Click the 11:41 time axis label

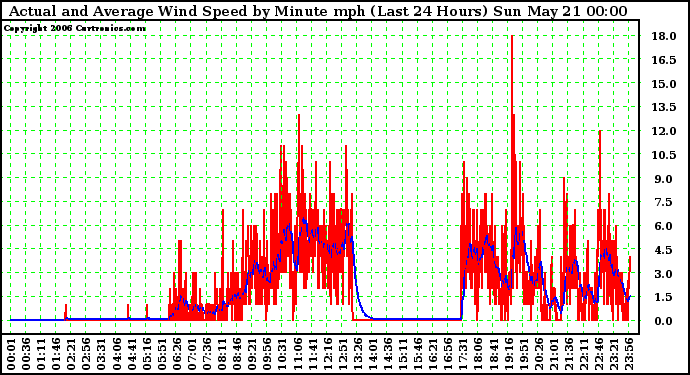(x=312, y=354)
